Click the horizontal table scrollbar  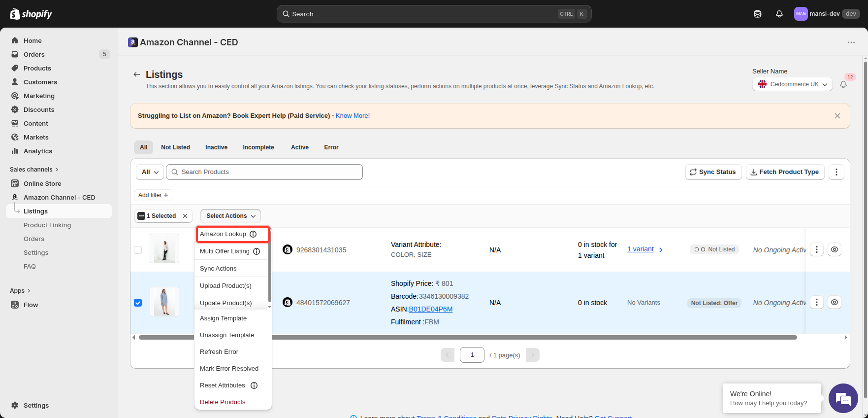point(468,338)
